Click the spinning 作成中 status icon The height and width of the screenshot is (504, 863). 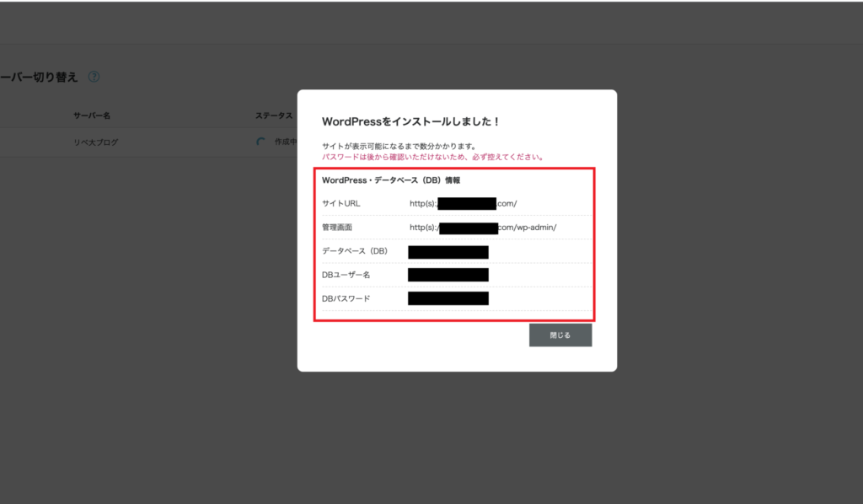261,142
